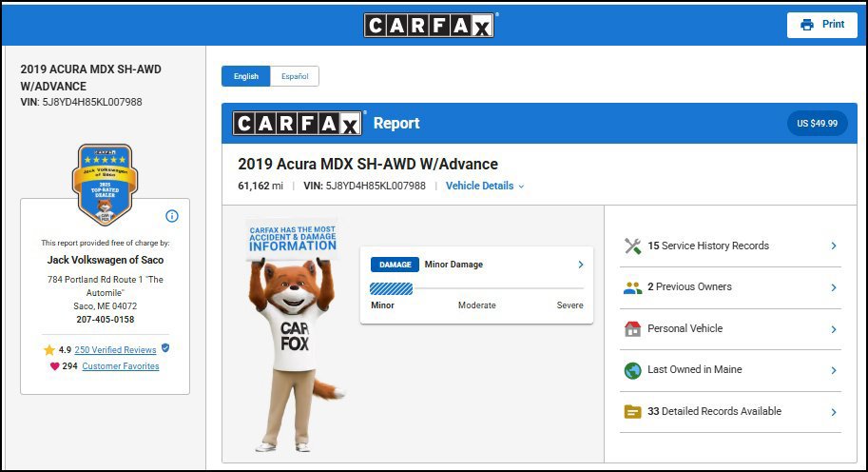Expand the Vehicle Details dropdown
The image size is (868, 472).
point(484,187)
